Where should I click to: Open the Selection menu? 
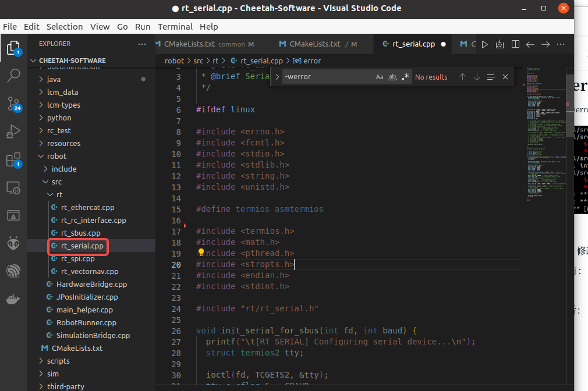(65, 27)
